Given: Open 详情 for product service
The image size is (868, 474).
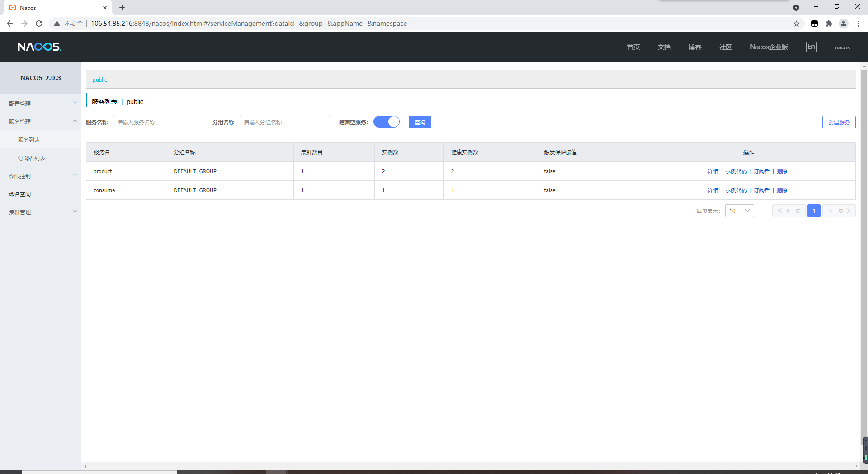Looking at the screenshot, I should pyautogui.click(x=713, y=171).
